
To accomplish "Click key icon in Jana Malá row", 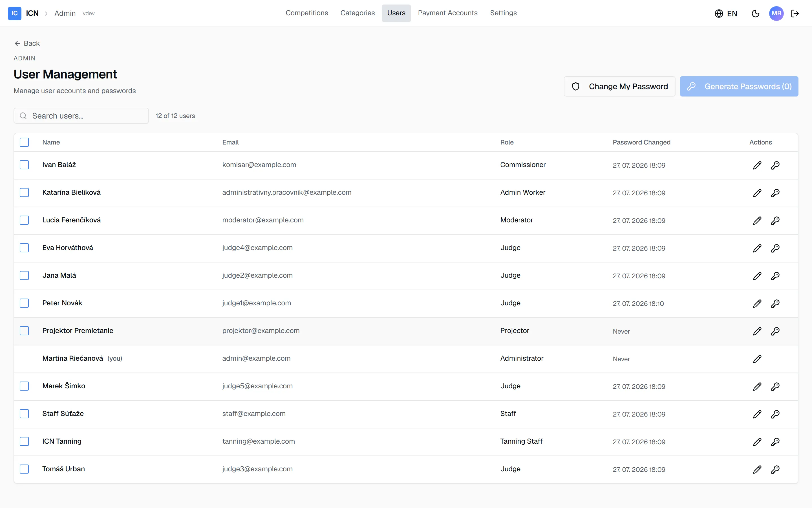I will [775, 276].
